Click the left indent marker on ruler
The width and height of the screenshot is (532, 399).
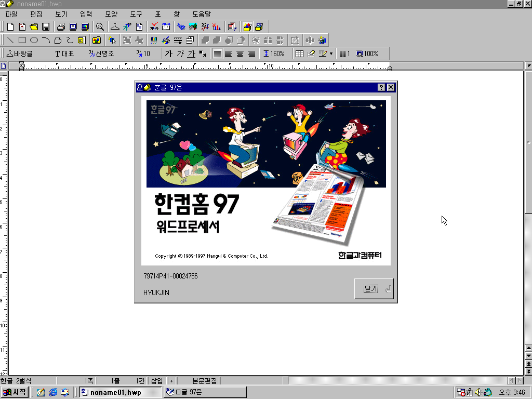click(x=22, y=66)
